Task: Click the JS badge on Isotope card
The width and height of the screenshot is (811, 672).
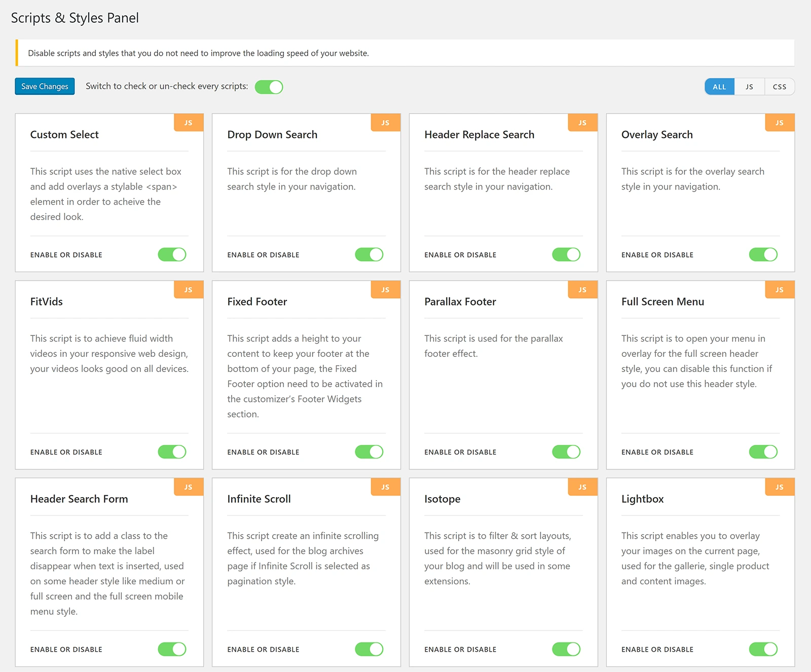Action: (582, 487)
